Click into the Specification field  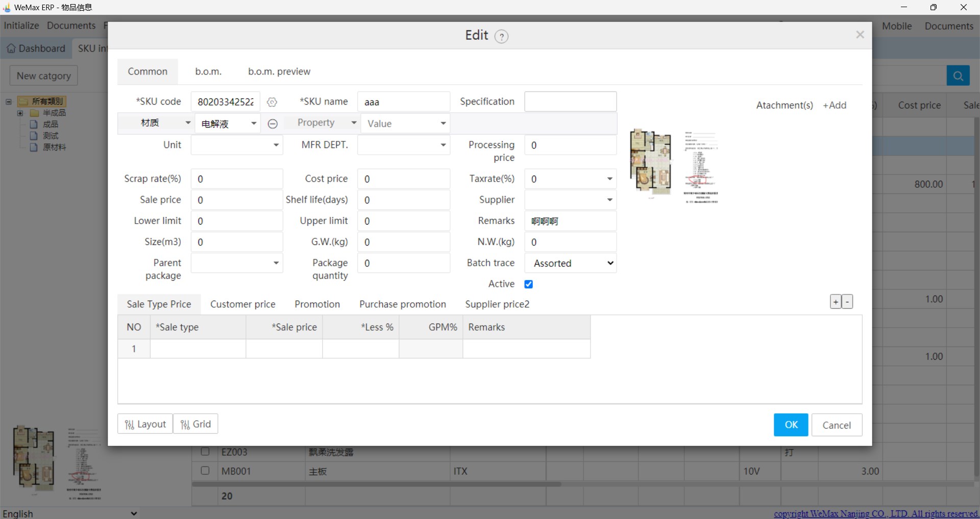[x=571, y=102]
